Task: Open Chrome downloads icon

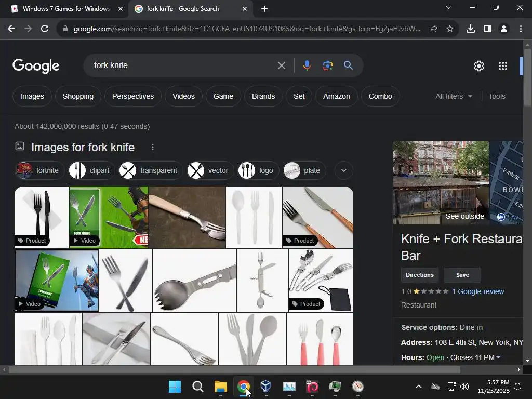Action: point(470,29)
